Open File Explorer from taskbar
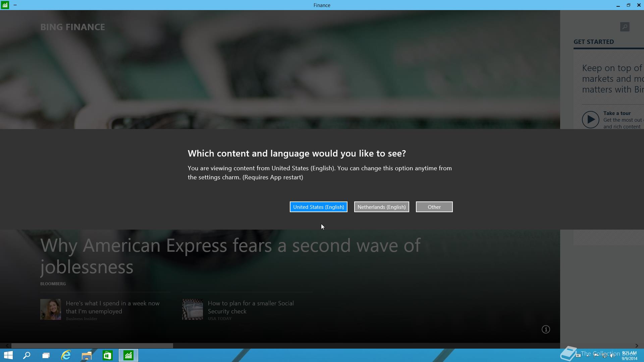Screen dimensions: 644x362 pos(87,355)
